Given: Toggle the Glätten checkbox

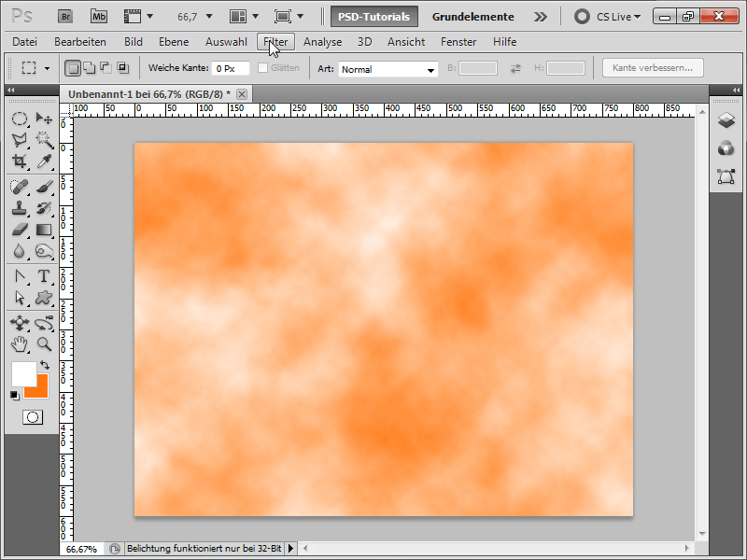Looking at the screenshot, I should pyautogui.click(x=262, y=68).
